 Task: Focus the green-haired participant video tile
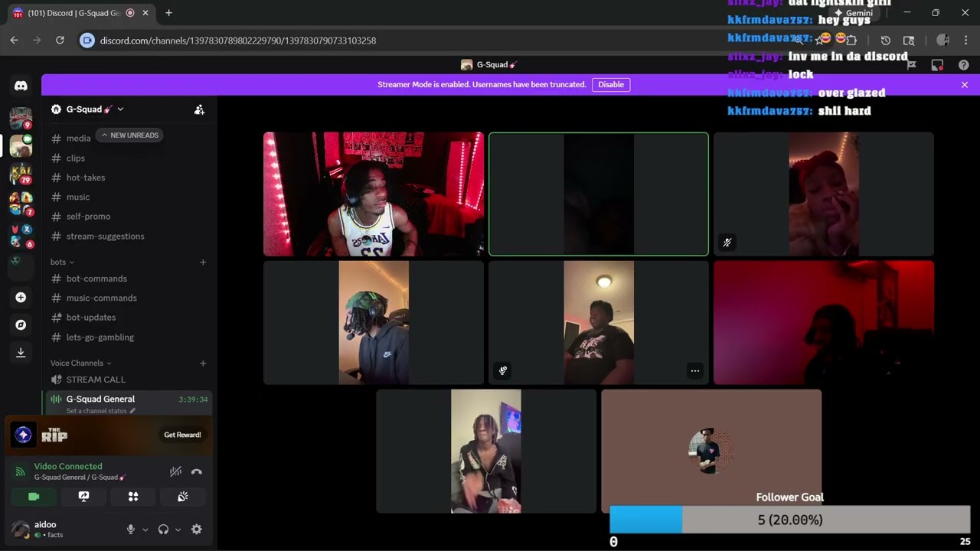click(x=374, y=322)
